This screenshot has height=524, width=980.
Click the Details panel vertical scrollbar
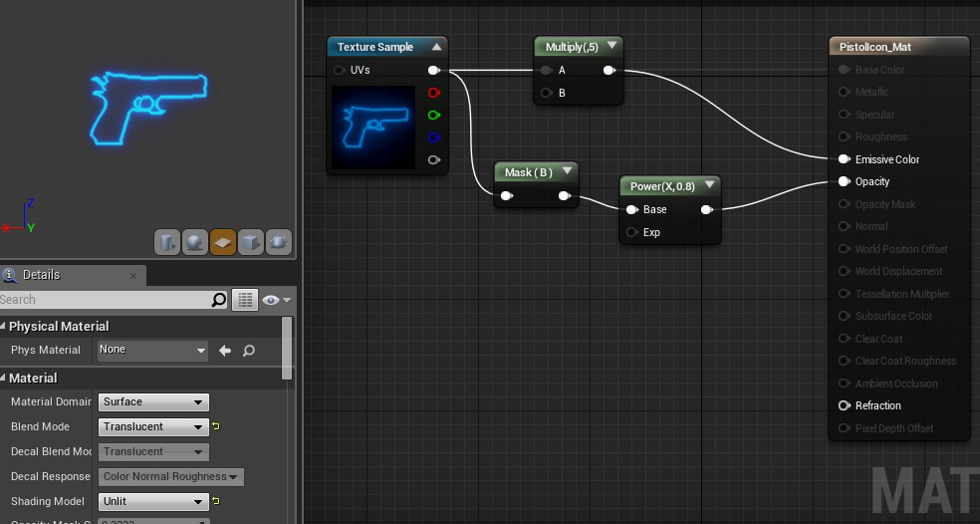coord(287,349)
